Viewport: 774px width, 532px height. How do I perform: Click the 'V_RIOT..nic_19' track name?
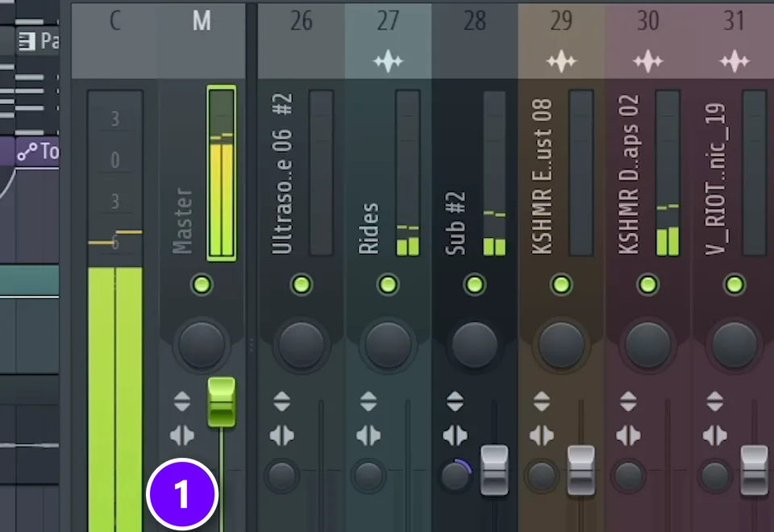[x=715, y=179]
